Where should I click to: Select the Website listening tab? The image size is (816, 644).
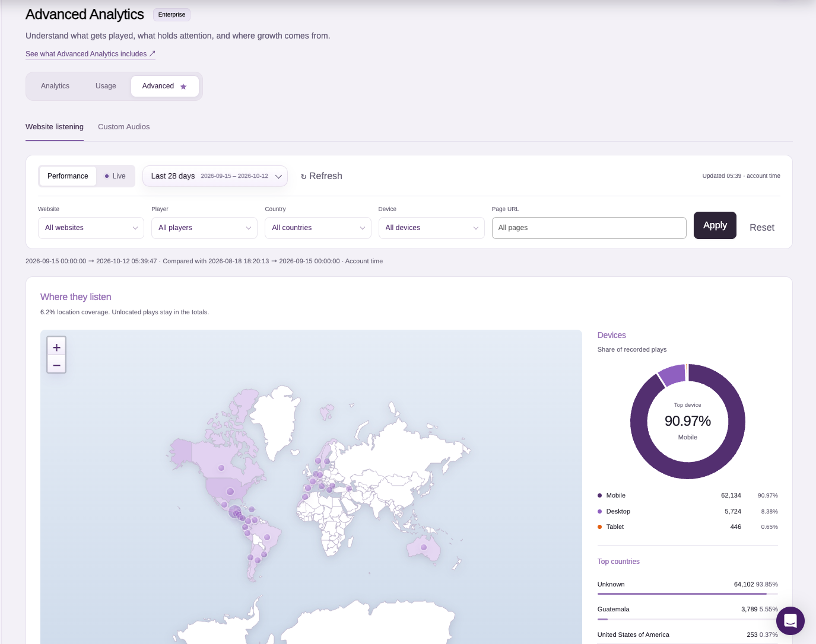tap(55, 127)
